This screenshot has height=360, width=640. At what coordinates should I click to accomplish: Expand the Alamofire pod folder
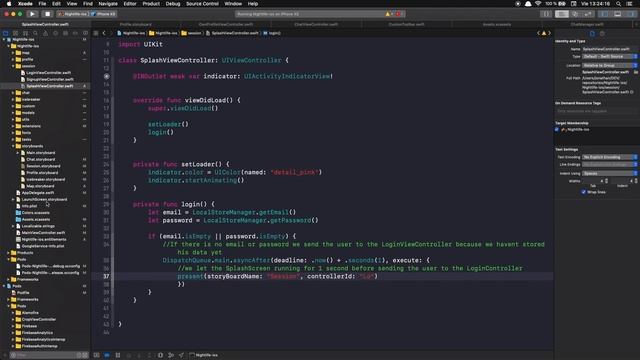[x=13, y=313]
